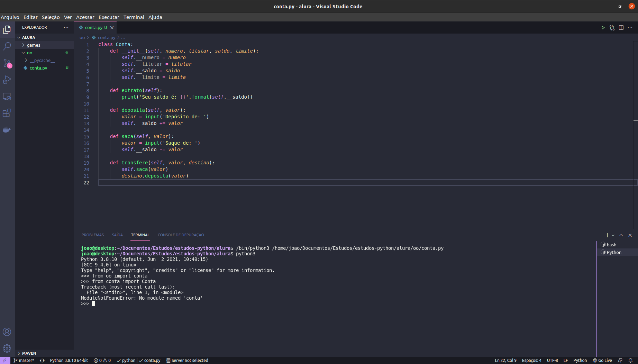This screenshot has width=638, height=364.
Task: Open the Source Control view
Action: coord(7,63)
